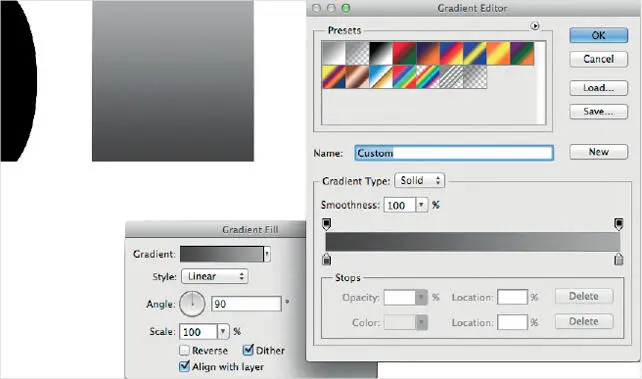The height and width of the screenshot is (379, 642).
Task: Select the gray Foreground to Transparent preset
Action: click(357, 53)
